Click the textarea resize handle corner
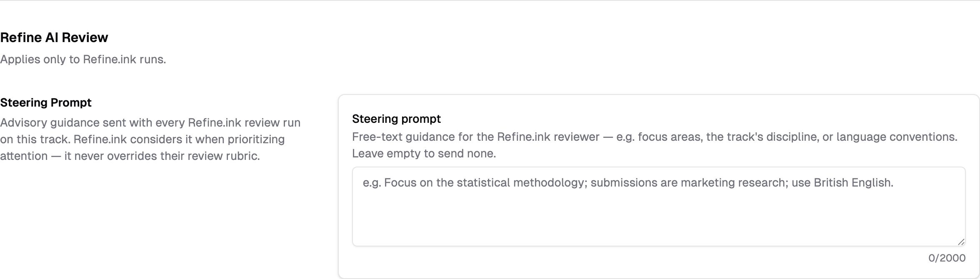The width and height of the screenshot is (980, 279). pyautogui.click(x=961, y=242)
